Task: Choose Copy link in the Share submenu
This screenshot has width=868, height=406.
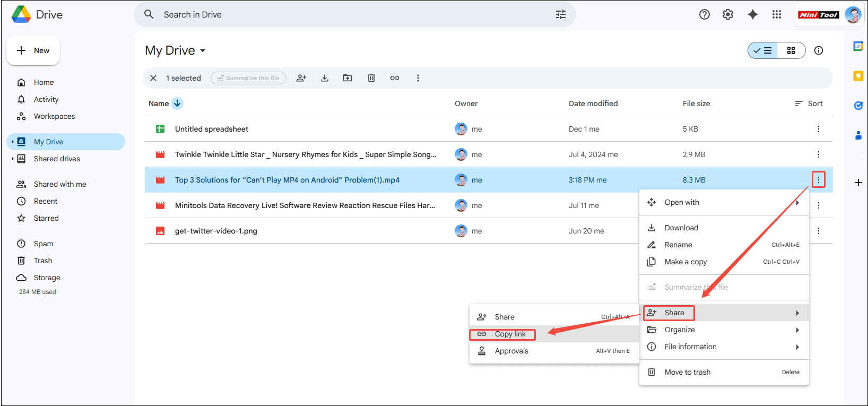Action: (554, 334)
